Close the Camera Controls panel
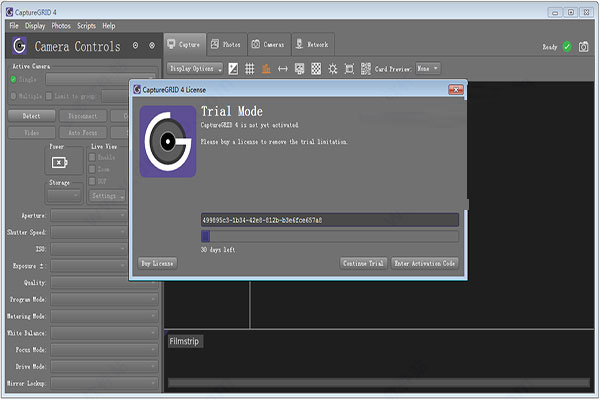600x400 pixels. 152,46
